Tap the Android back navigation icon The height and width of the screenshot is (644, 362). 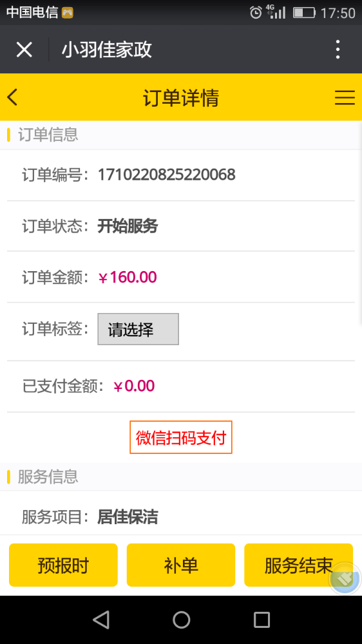[x=101, y=620]
